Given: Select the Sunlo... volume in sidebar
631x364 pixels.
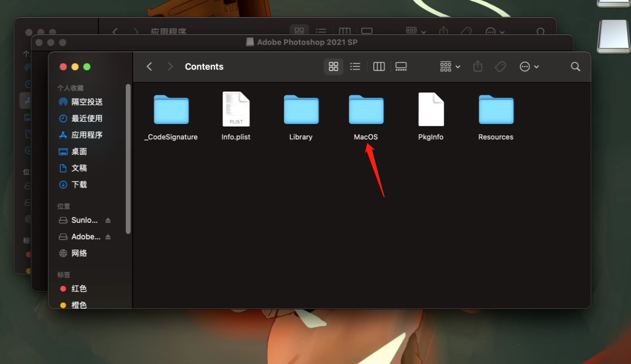Looking at the screenshot, I should pyautogui.click(x=78, y=220).
